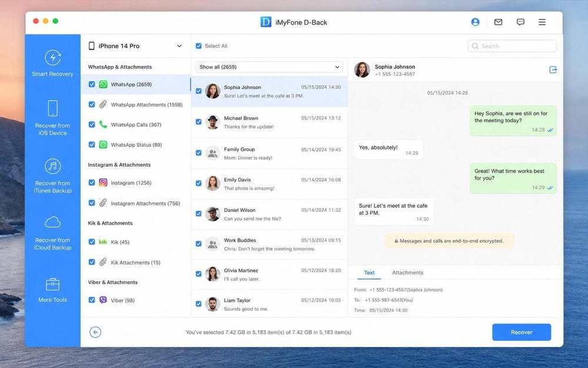Open Olivia Martinez conversation

(x=269, y=274)
